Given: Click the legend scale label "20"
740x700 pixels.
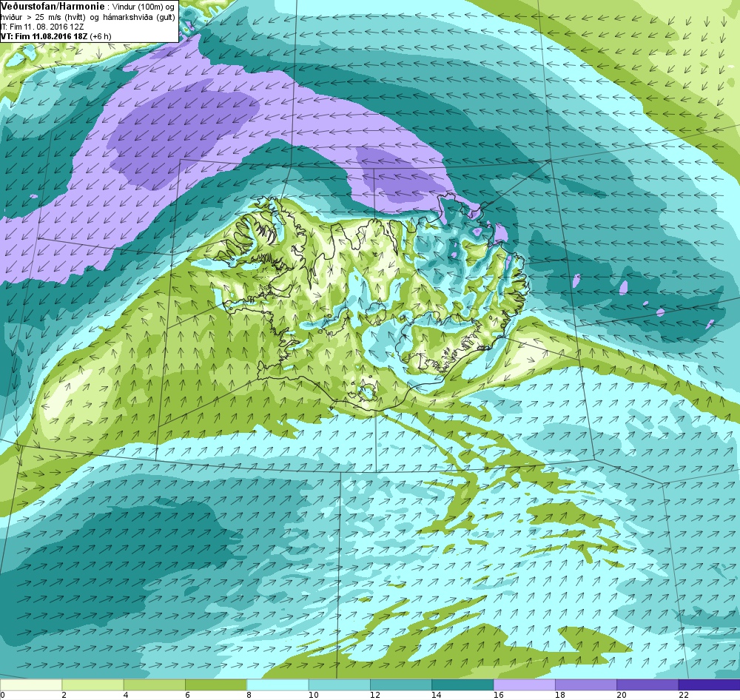Looking at the screenshot, I should [x=622, y=695].
